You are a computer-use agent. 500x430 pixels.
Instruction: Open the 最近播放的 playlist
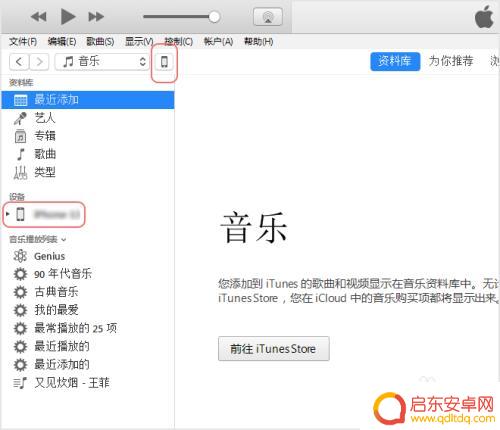(x=62, y=346)
